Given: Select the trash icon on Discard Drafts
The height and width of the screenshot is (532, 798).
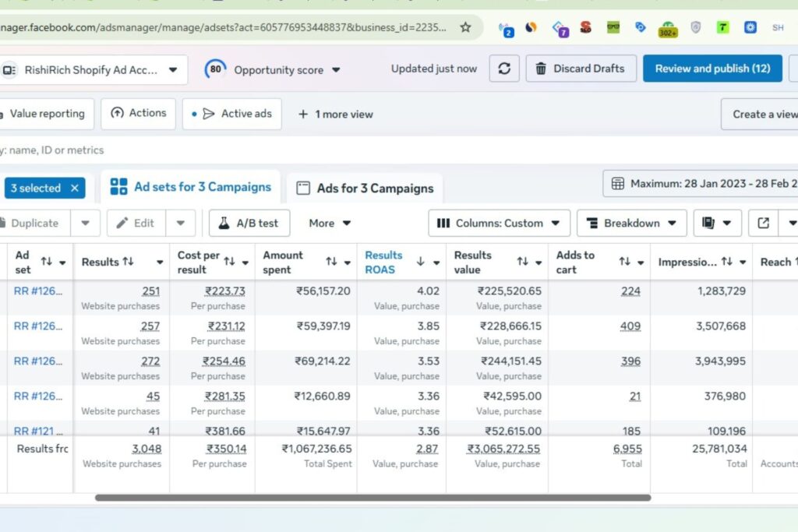Looking at the screenshot, I should click(x=542, y=69).
